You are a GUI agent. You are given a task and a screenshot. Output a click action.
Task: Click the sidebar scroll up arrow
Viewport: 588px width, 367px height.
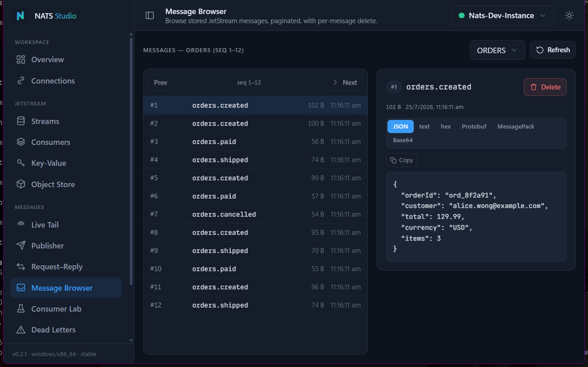click(x=131, y=34)
